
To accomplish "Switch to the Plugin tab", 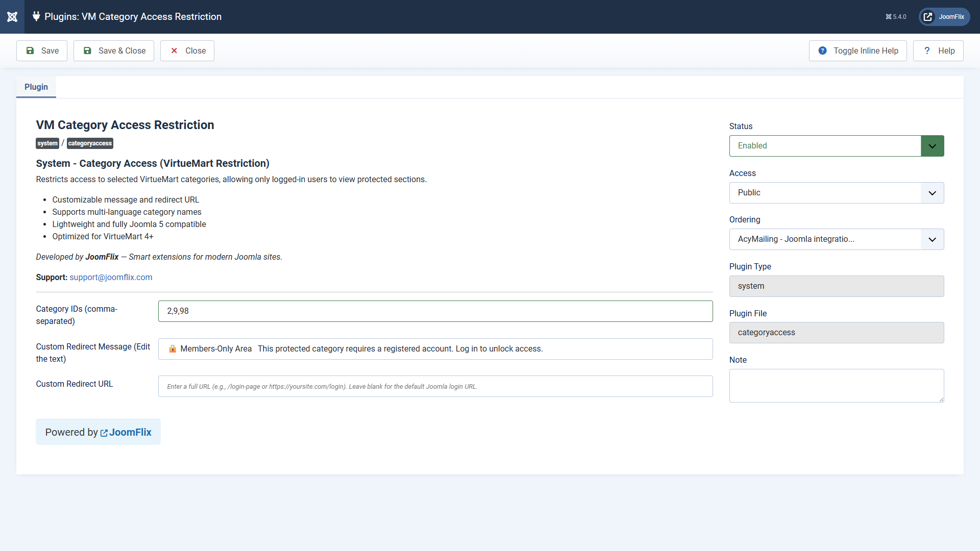I will click(x=36, y=87).
